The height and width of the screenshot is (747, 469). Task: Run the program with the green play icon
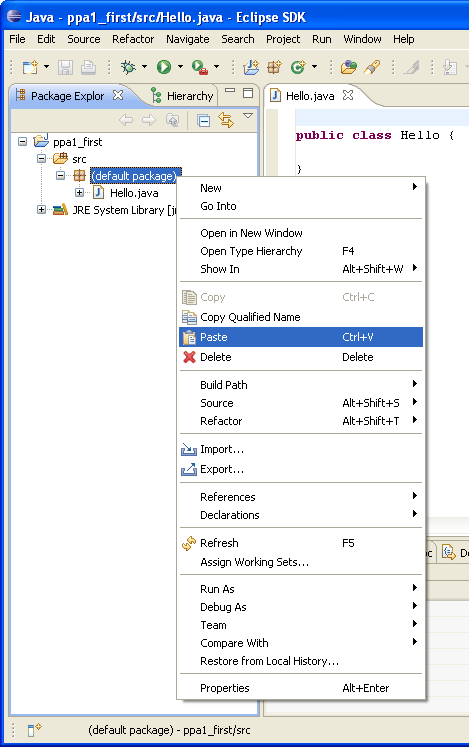click(164, 67)
